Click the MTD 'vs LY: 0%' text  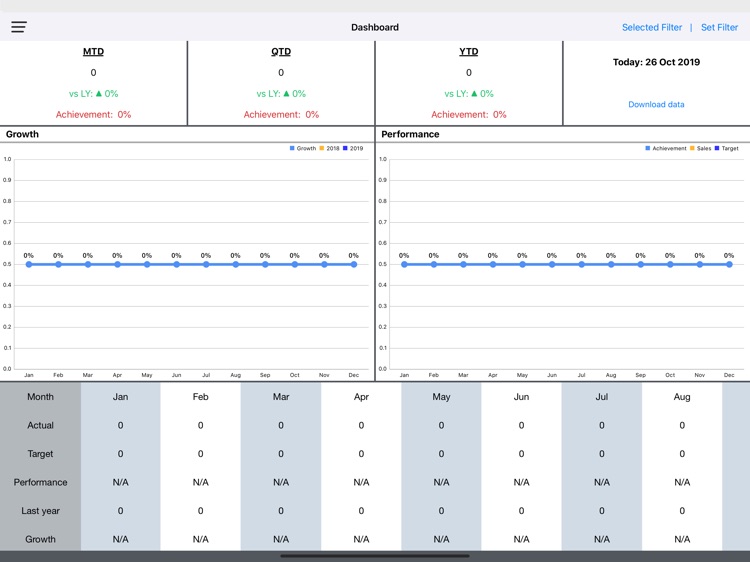point(93,94)
